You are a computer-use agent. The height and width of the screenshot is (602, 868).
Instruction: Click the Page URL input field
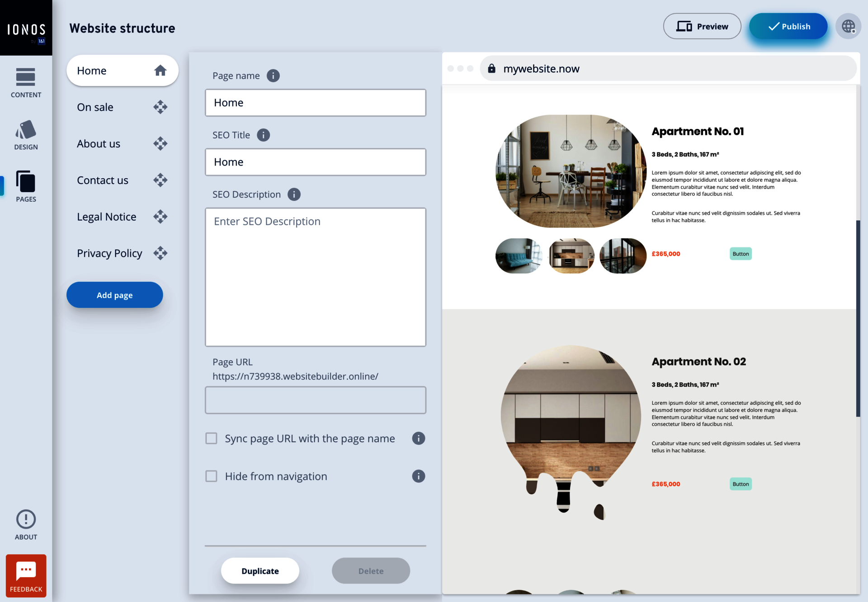point(315,400)
